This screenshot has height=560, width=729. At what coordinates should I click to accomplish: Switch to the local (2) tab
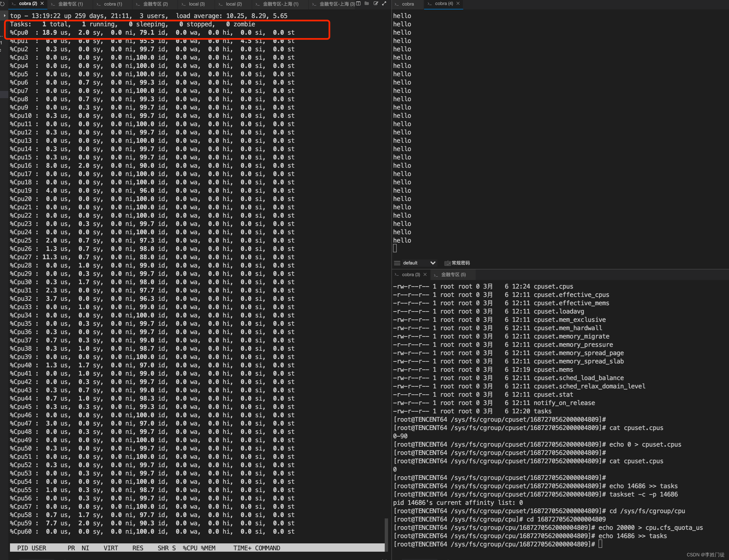234,4
